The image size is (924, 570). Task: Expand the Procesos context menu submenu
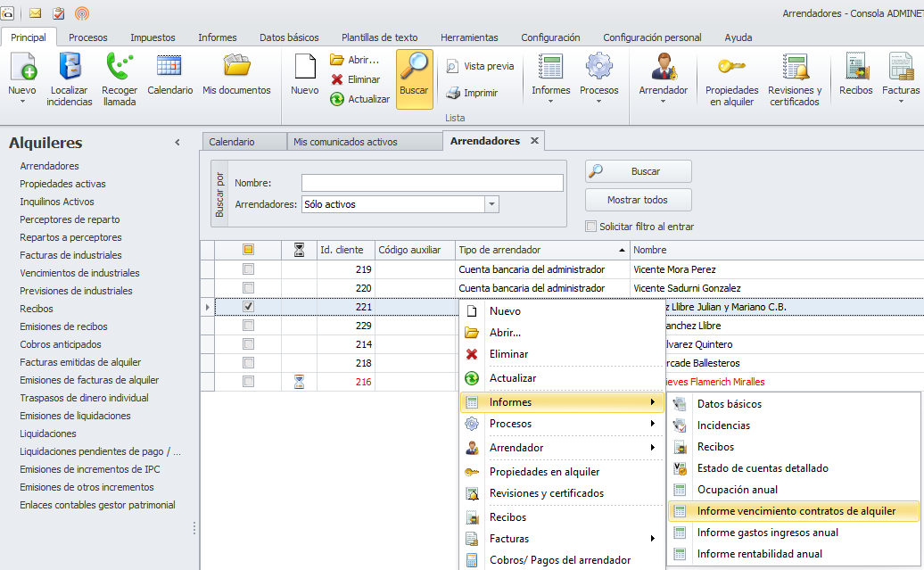562,424
